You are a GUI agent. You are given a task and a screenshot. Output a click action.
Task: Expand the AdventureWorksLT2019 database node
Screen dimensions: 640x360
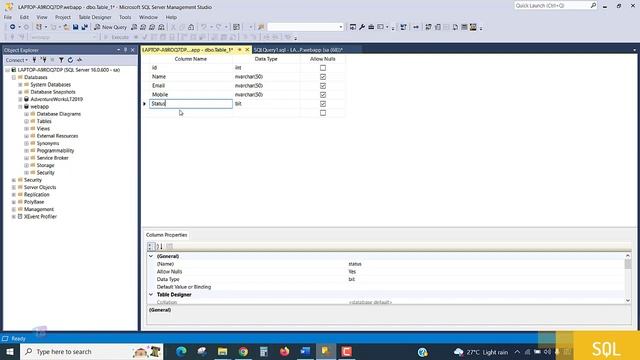pyautogui.click(x=20, y=99)
